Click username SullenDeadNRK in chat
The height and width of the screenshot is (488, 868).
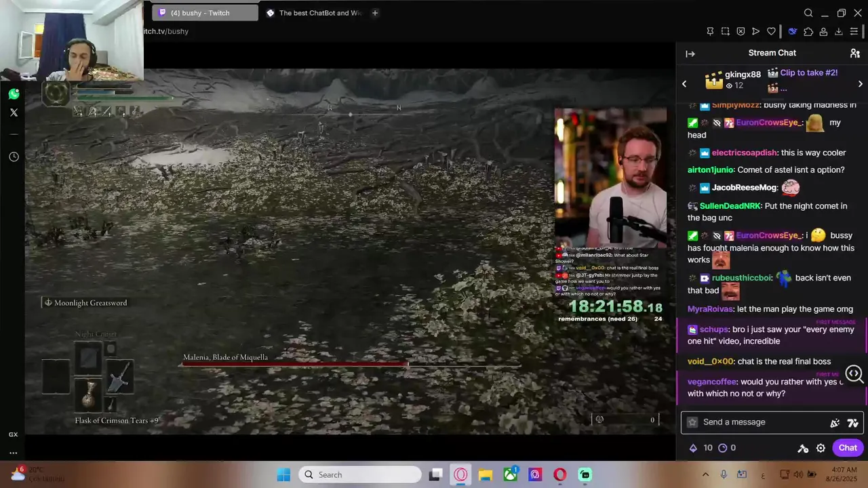tap(730, 206)
